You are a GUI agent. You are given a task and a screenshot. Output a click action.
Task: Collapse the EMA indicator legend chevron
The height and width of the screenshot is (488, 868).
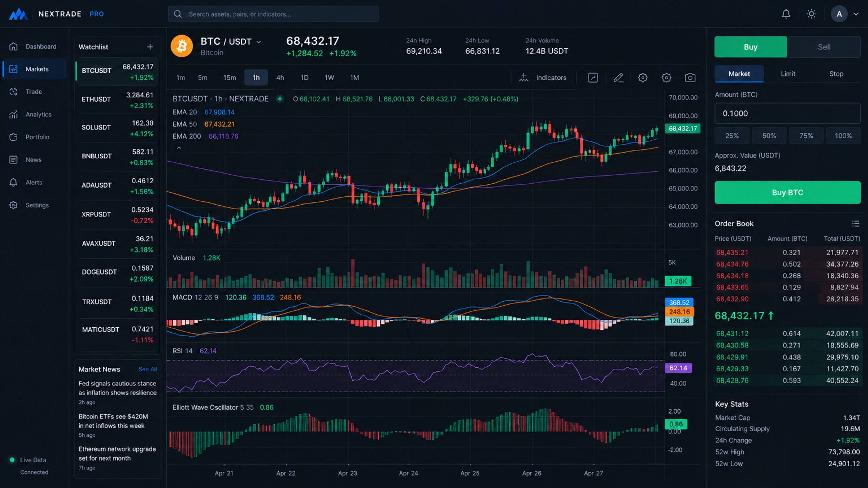pos(179,148)
